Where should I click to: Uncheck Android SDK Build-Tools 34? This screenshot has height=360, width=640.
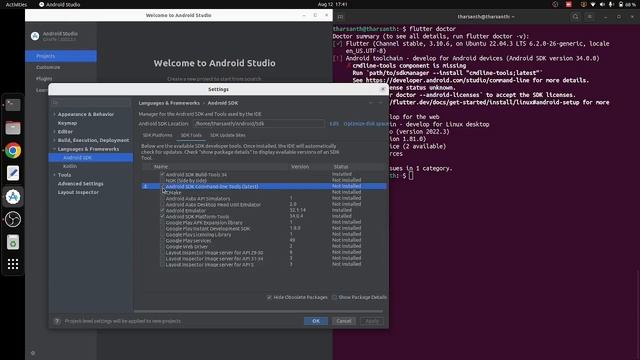(162, 174)
